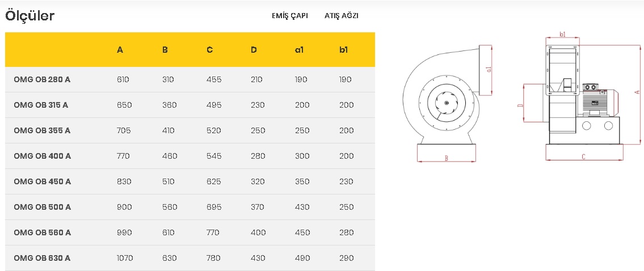This screenshot has width=644, height=271.
Task: Click the Ölçüler heading
Action: coord(30,16)
